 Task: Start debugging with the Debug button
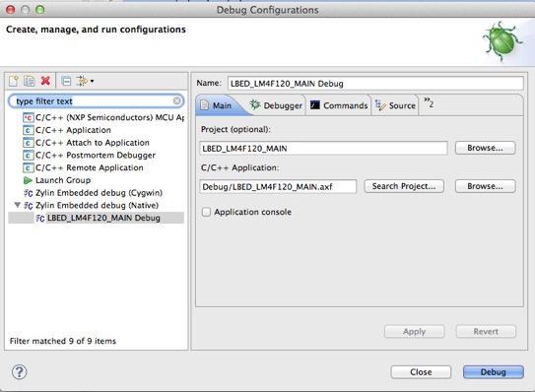[x=493, y=372]
